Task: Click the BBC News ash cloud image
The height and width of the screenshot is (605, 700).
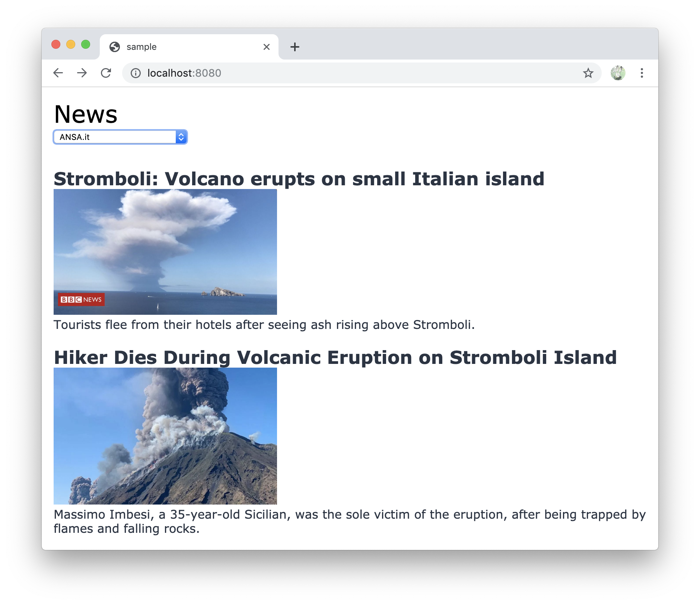Action: (165, 251)
